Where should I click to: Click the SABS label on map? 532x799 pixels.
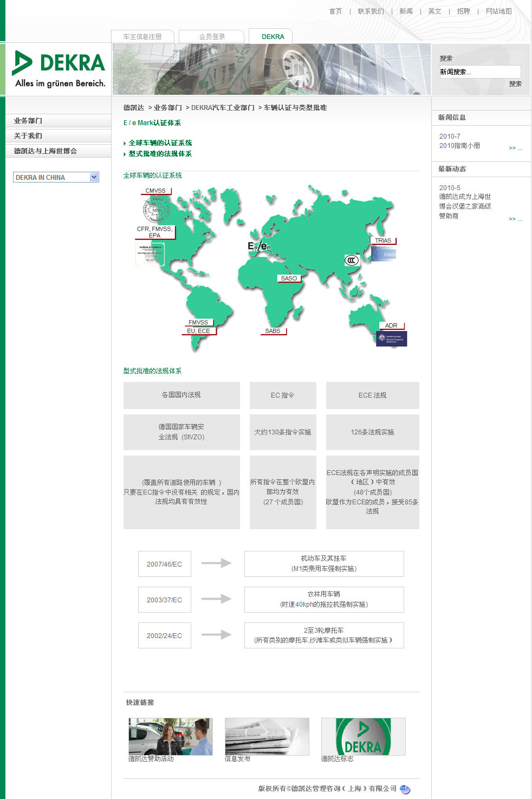[273, 331]
